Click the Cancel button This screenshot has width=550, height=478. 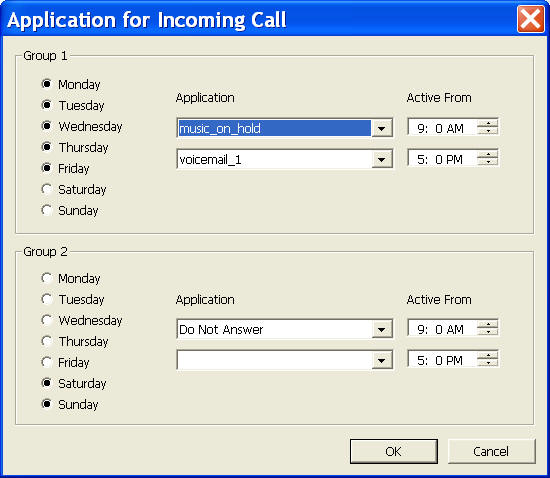(491, 451)
